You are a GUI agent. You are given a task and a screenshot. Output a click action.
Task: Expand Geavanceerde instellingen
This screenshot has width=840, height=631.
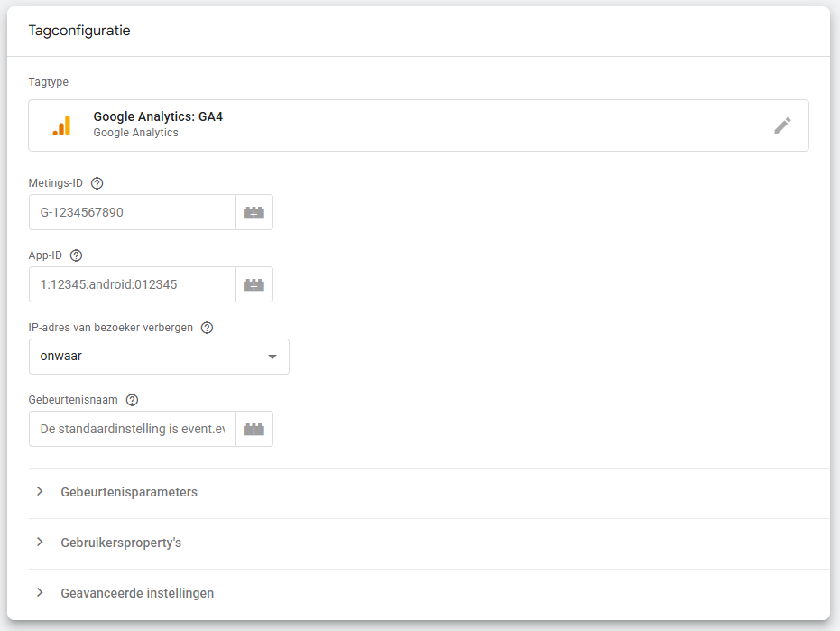(137, 593)
